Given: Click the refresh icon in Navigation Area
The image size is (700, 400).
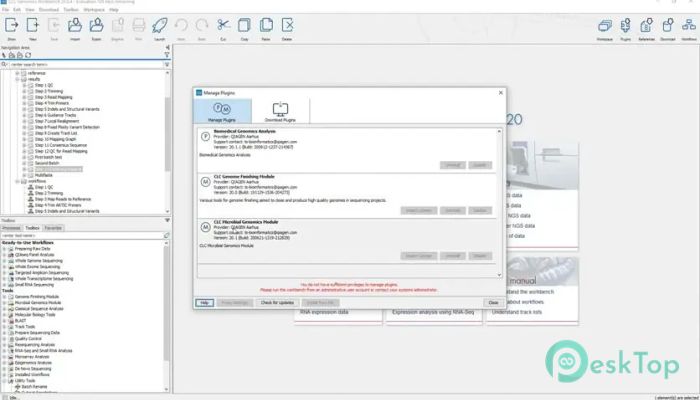Looking at the screenshot, I should coord(28,55).
